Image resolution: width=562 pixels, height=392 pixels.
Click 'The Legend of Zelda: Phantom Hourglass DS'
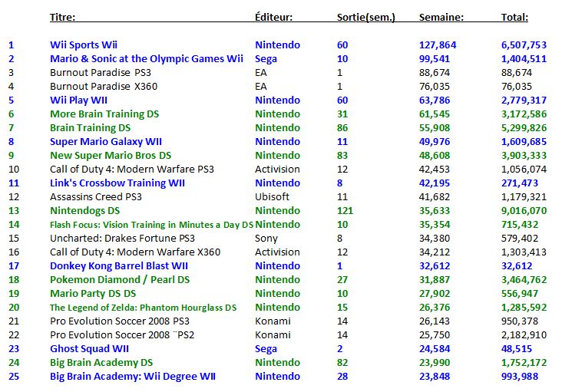click(x=143, y=308)
